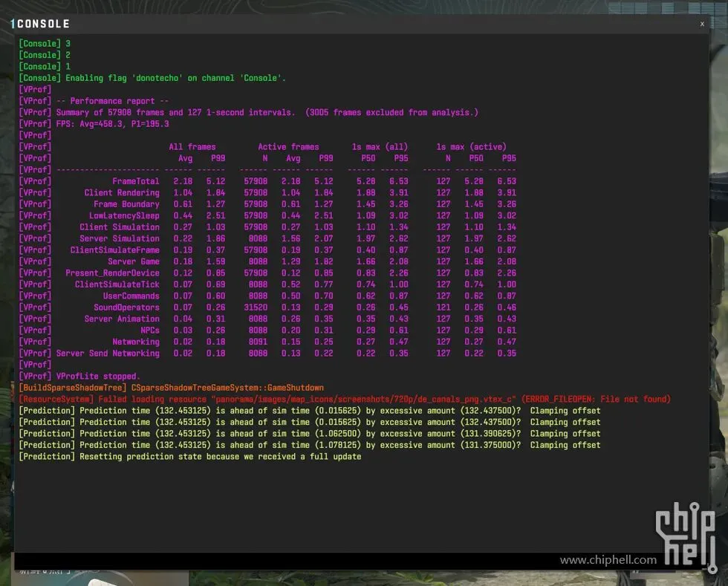Viewport: 728px width, 586px height.
Task: Click the '31520' value in SoundOperators row
Action: click(x=256, y=307)
